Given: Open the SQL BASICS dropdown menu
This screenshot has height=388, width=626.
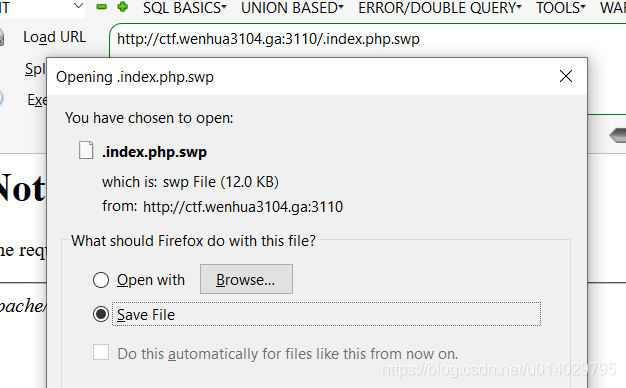Looking at the screenshot, I should 184,8.
